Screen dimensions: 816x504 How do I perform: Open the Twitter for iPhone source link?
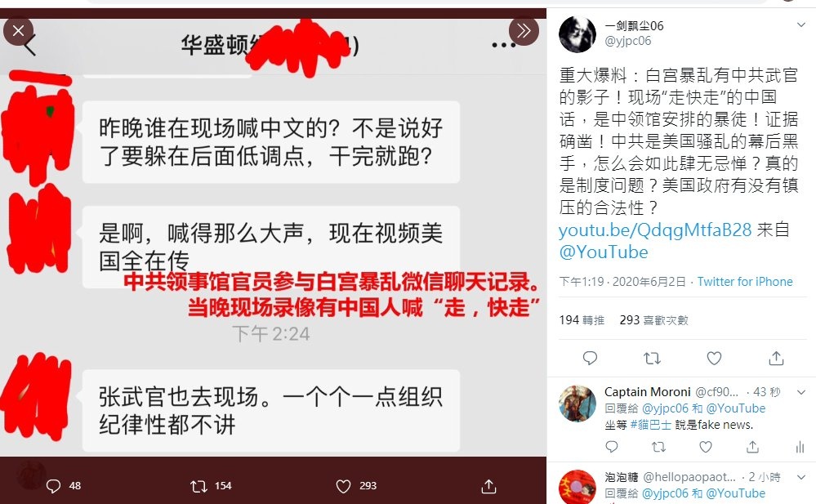tap(745, 282)
